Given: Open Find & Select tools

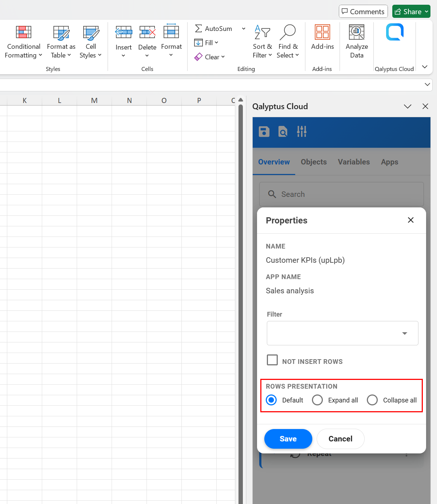Looking at the screenshot, I should click(x=288, y=41).
